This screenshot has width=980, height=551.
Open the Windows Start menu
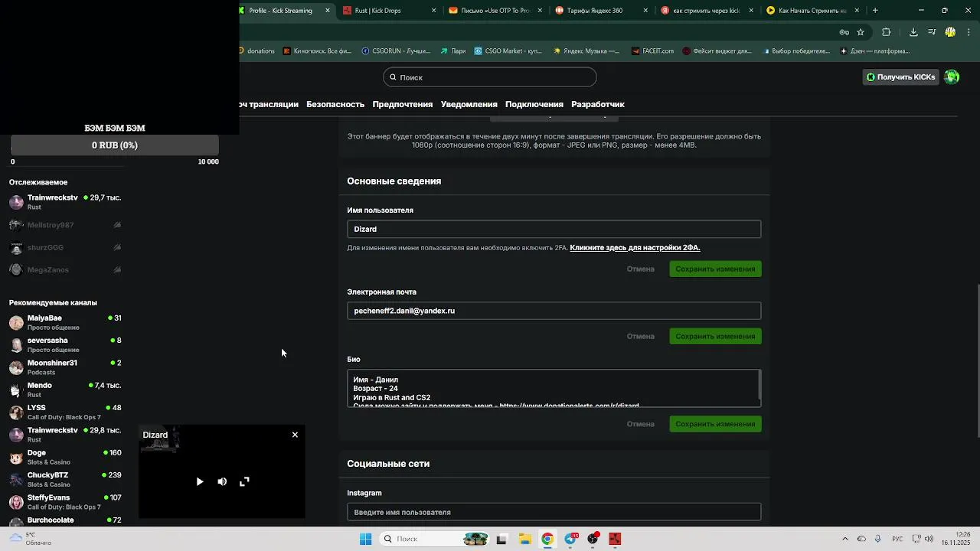[x=365, y=539]
